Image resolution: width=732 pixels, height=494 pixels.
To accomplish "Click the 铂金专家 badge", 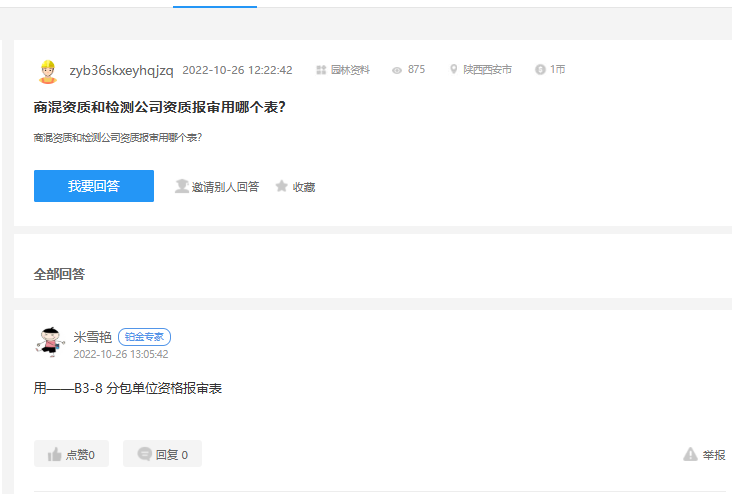I will point(144,337).
